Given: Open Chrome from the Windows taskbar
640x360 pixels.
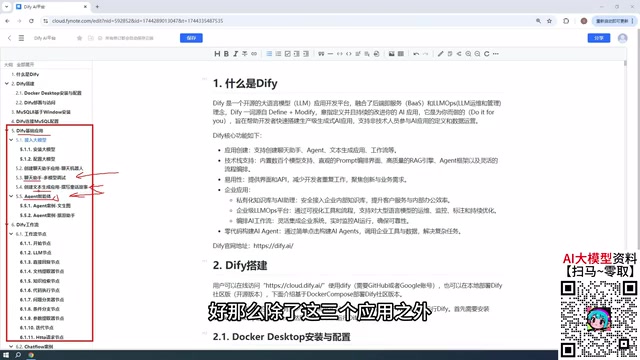Looking at the screenshot, I should [x=31, y=355].
